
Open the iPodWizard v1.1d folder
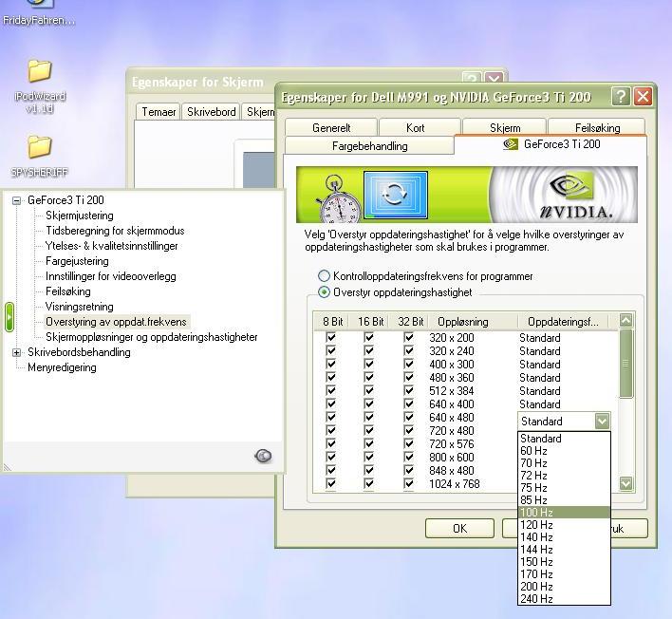point(40,86)
